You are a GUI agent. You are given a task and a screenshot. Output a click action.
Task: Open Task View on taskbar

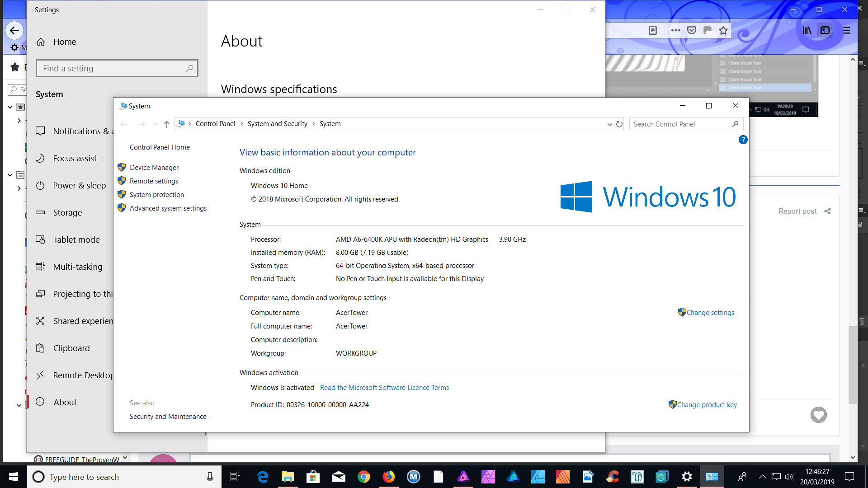point(235,477)
